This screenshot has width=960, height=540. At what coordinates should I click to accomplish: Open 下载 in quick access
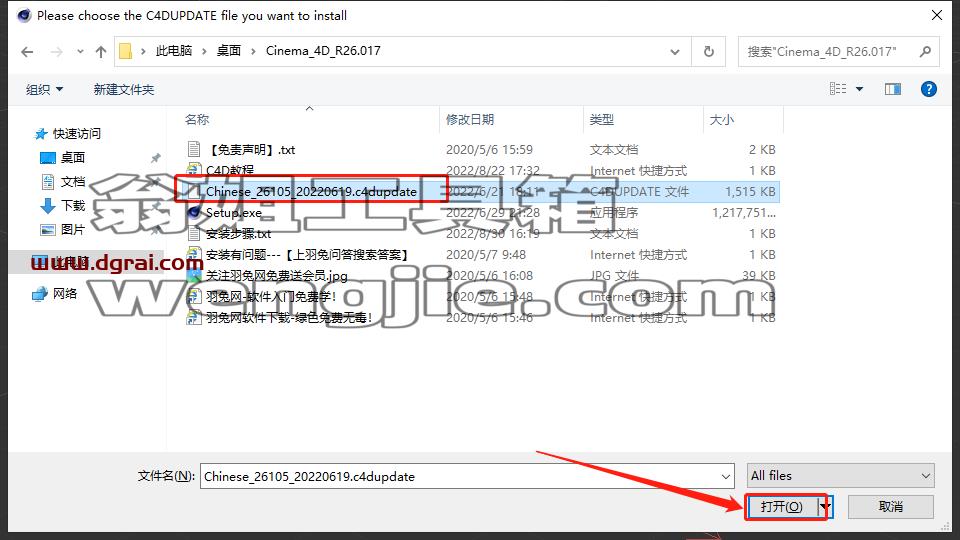73,205
